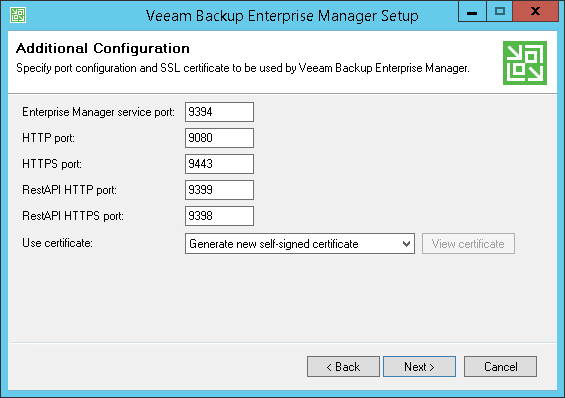The image size is (565, 398).
Task: Click the green Veeam logo in header
Action: (525, 63)
